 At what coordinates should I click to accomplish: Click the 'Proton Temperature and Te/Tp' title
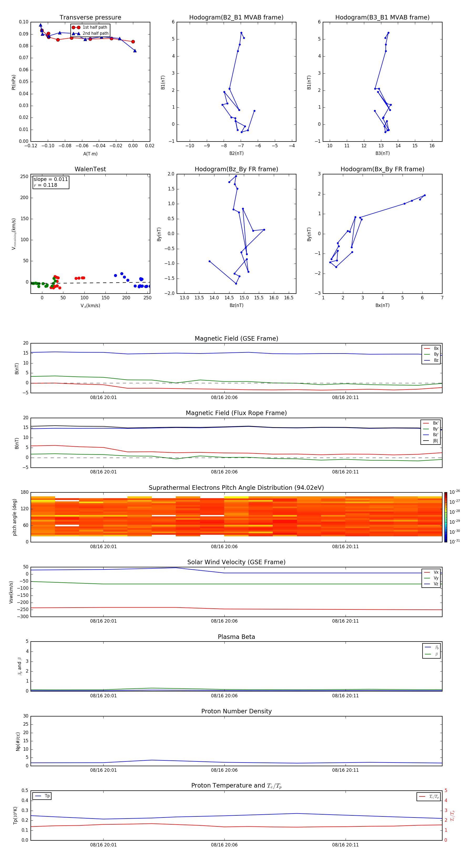point(236,786)
